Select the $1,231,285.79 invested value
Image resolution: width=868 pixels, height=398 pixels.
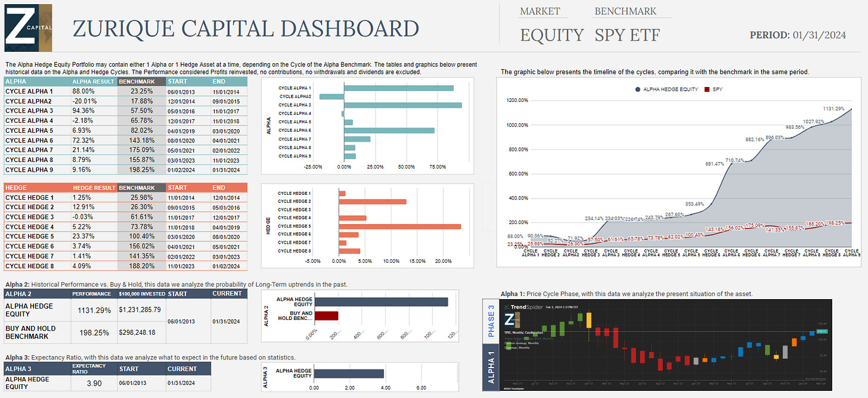tap(140, 310)
